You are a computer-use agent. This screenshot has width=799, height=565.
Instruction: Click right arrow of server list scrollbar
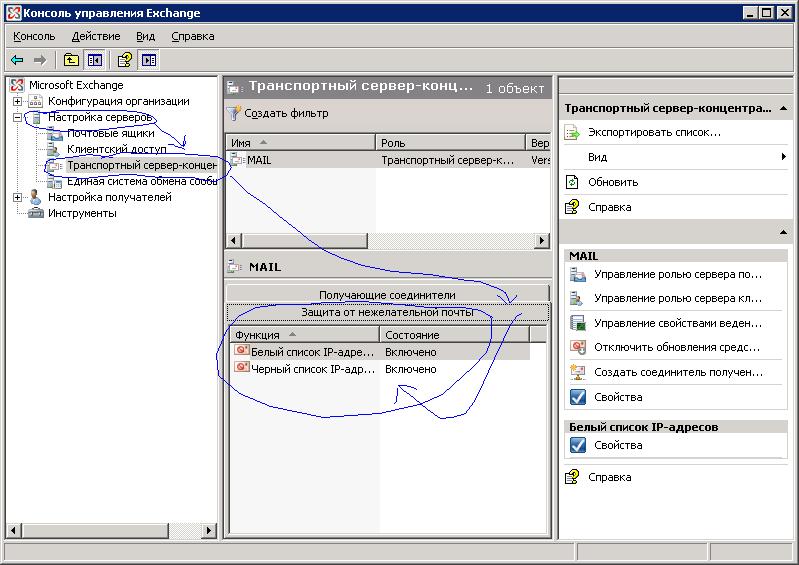[542, 240]
